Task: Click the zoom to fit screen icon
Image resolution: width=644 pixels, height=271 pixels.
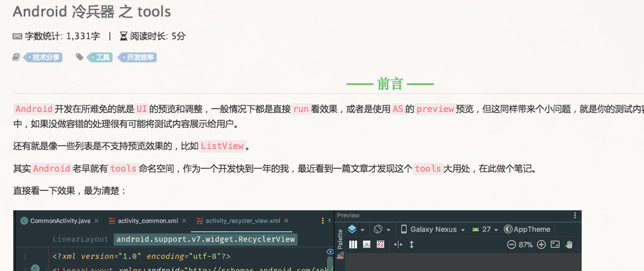Action: coord(555,245)
